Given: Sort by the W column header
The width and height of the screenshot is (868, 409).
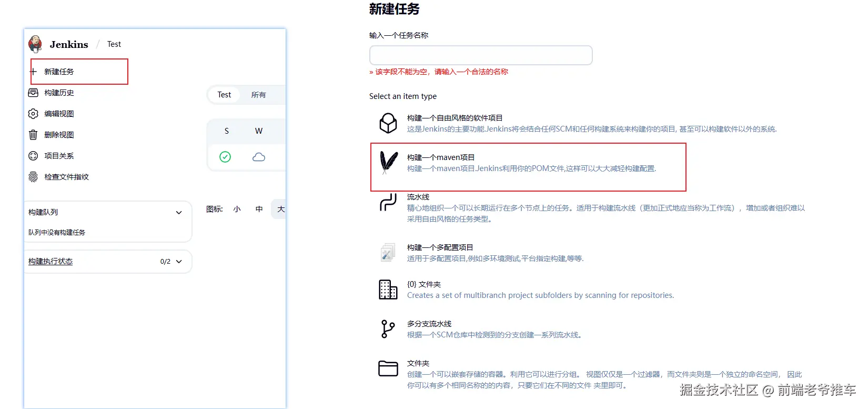Looking at the screenshot, I should click(259, 131).
